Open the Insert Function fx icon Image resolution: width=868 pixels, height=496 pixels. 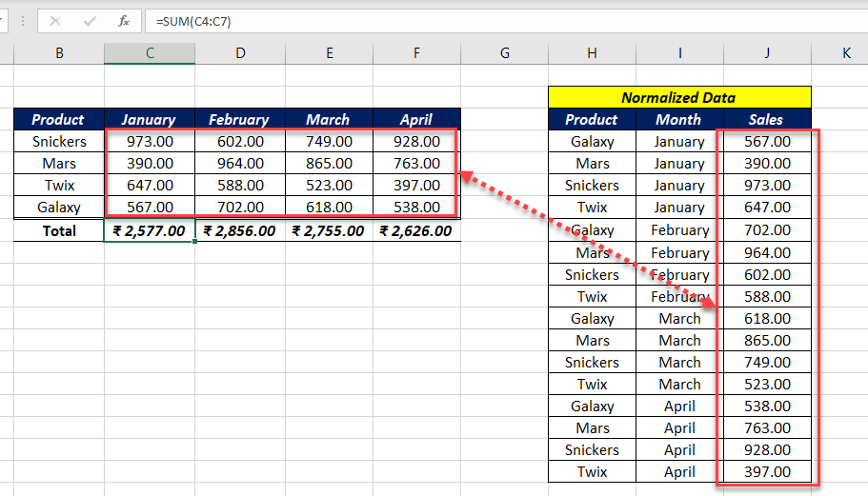pos(124,22)
